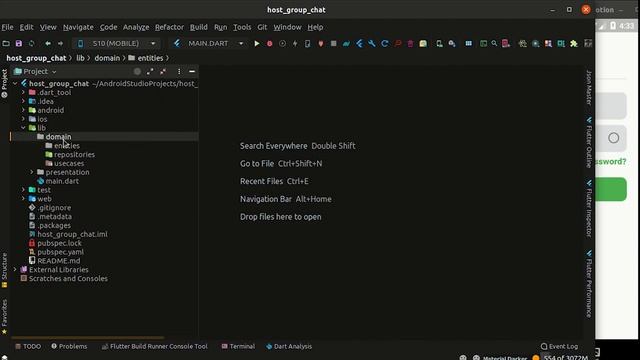
Task: Expand the .idea folder arrow
Action: point(23,101)
